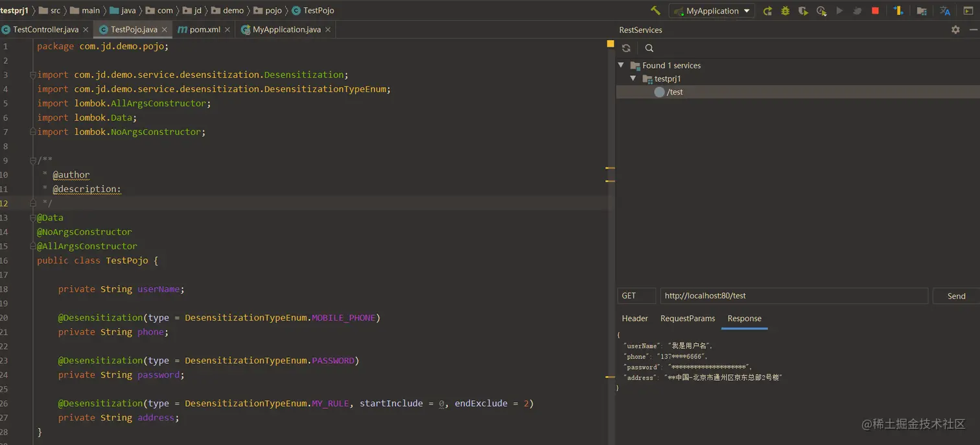Fold the Javadoc comment at line 9

coord(32,161)
